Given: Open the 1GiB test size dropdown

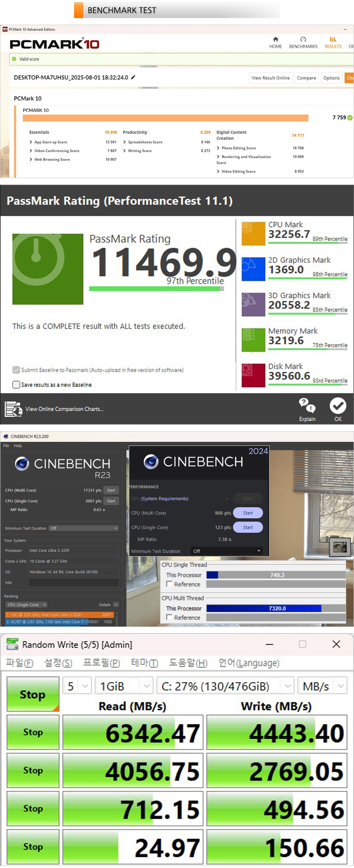Looking at the screenshot, I should (124, 686).
